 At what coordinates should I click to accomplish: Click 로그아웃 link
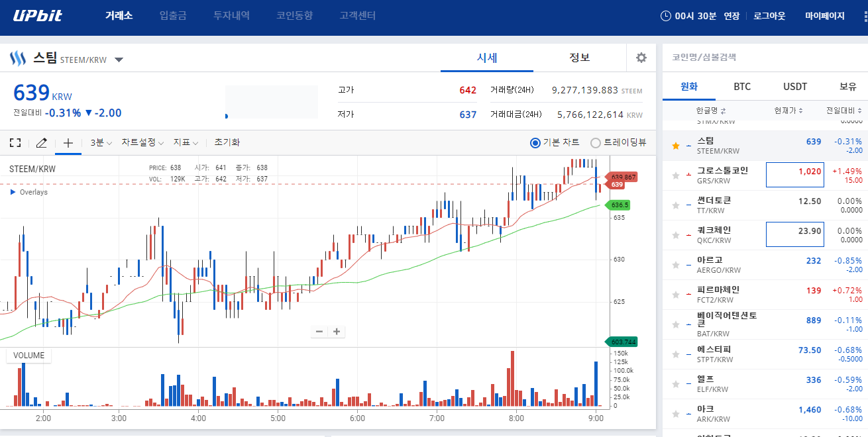tap(769, 16)
